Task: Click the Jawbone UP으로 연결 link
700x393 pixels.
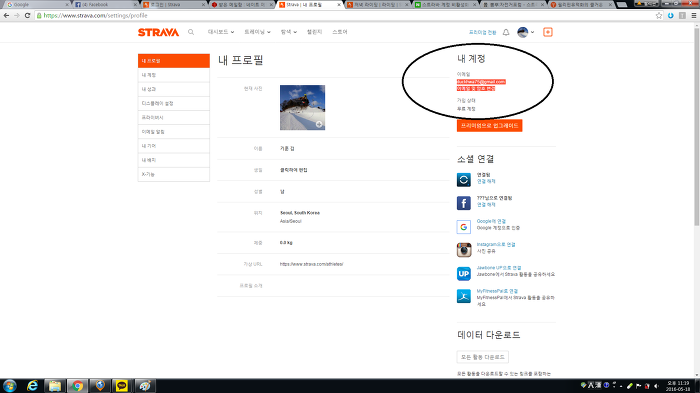Action: [499, 268]
